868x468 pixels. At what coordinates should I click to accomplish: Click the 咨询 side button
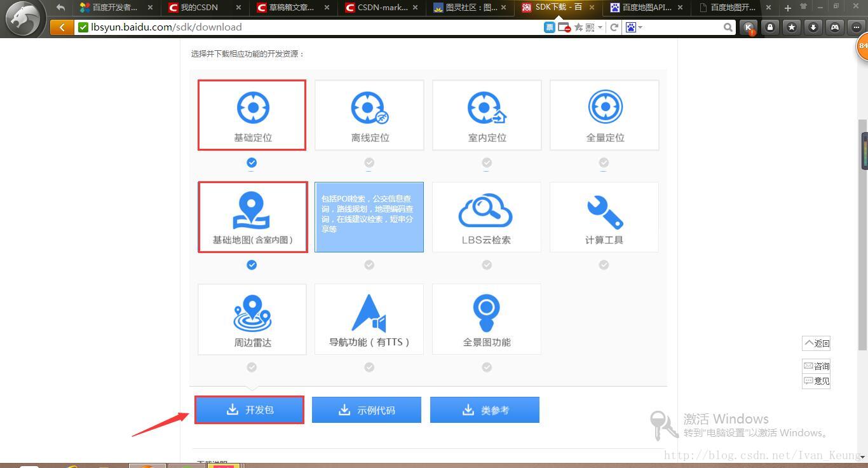(817, 366)
